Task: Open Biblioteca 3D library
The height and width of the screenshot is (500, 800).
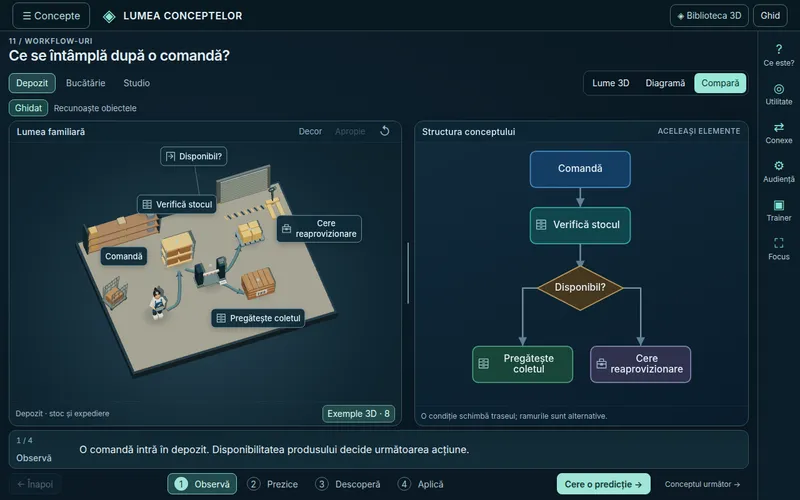Action: click(x=709, y=16)
